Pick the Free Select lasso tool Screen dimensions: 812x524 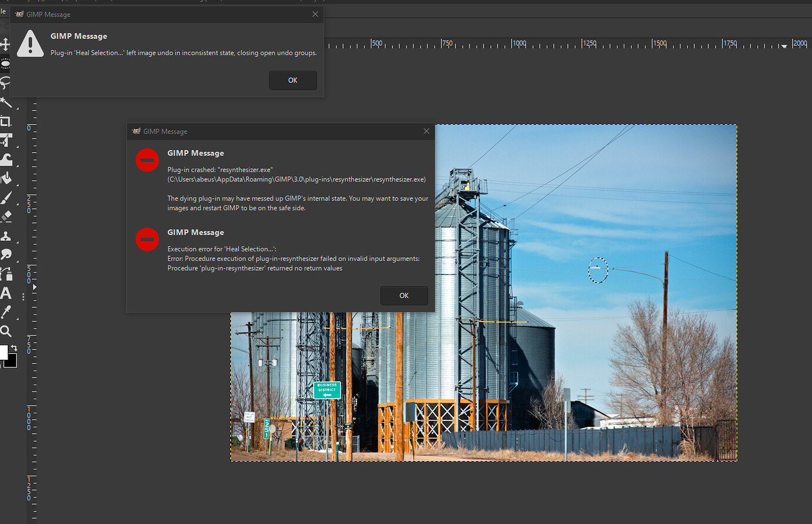[x=6, y=82]
